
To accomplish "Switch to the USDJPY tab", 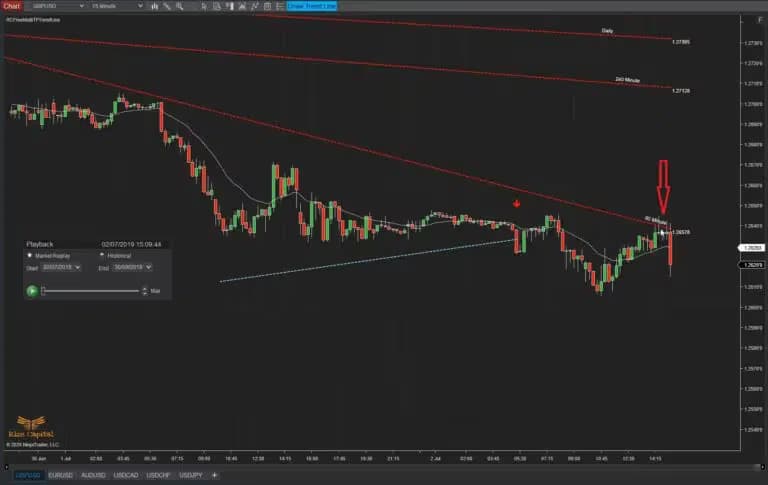I will pos(189,475).
